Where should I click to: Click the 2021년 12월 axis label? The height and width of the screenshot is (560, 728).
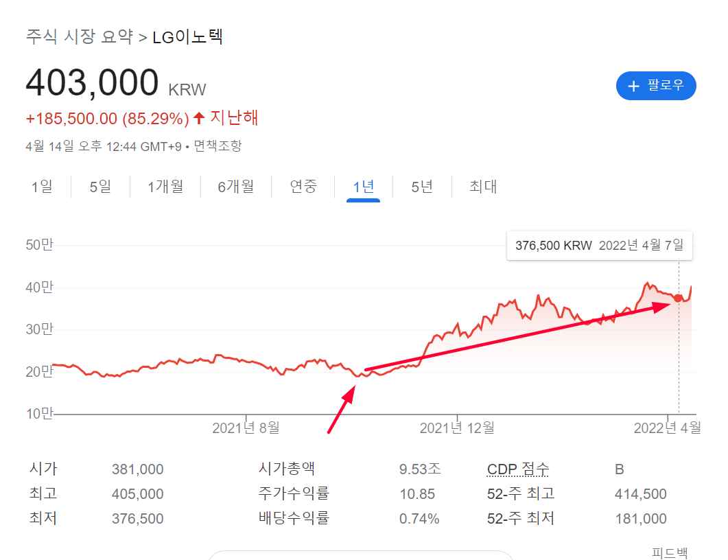pos(458,428)
